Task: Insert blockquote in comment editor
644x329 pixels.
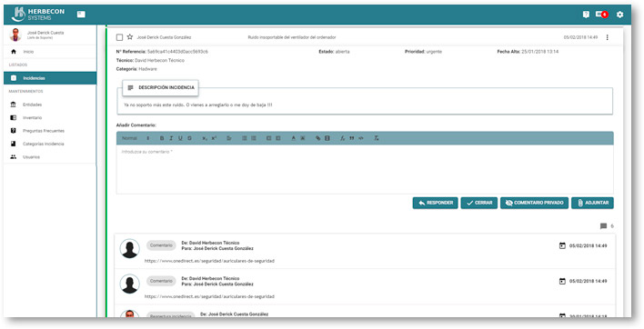Action: (352, 138)
